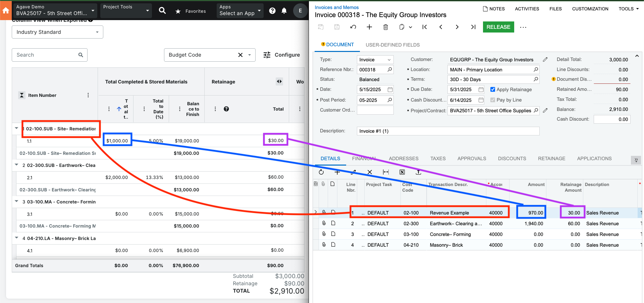Collapse the invoice summary panel chevron
The height and width of the screenshot is (303, 644).
pos(637,56)
